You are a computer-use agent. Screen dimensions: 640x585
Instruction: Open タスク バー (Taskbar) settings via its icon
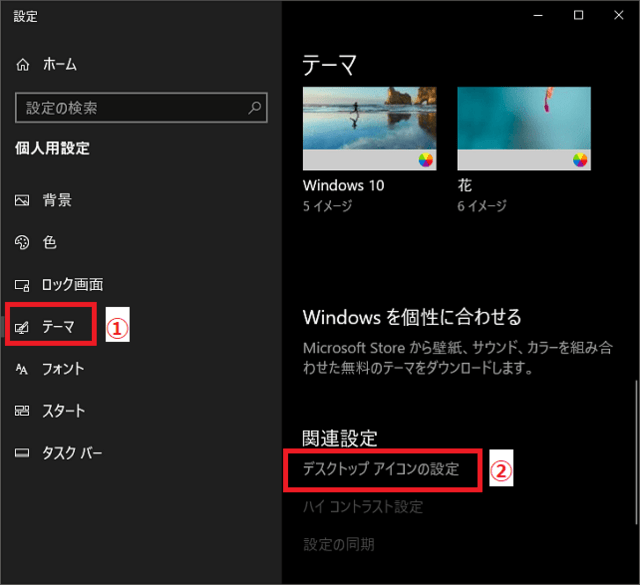click(23, 453)
